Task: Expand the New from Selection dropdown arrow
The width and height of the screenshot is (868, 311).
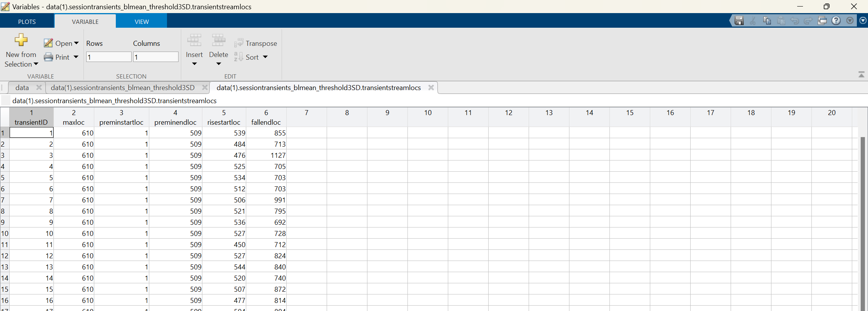Action: [36, 64]
